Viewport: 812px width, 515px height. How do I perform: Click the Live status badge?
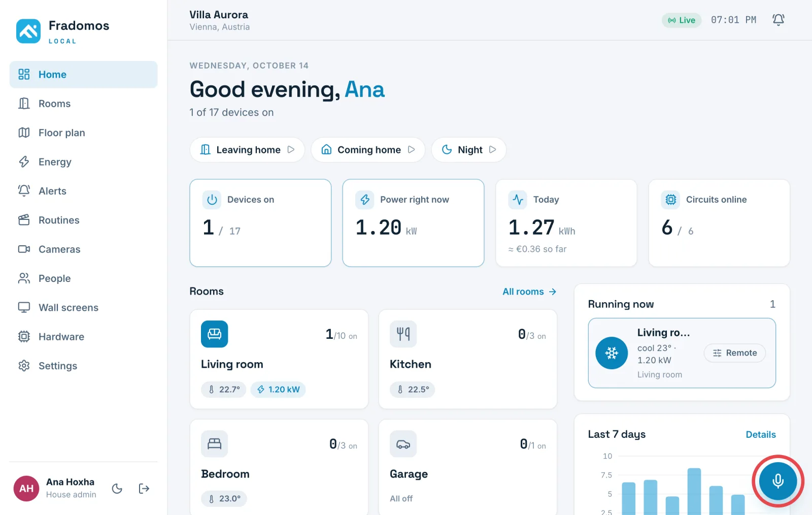[682, 20]
